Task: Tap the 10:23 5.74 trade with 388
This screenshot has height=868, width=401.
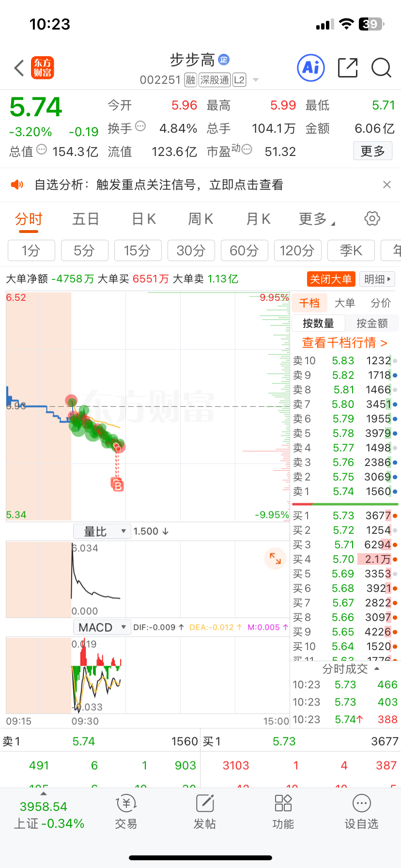Action: [345, 719]
